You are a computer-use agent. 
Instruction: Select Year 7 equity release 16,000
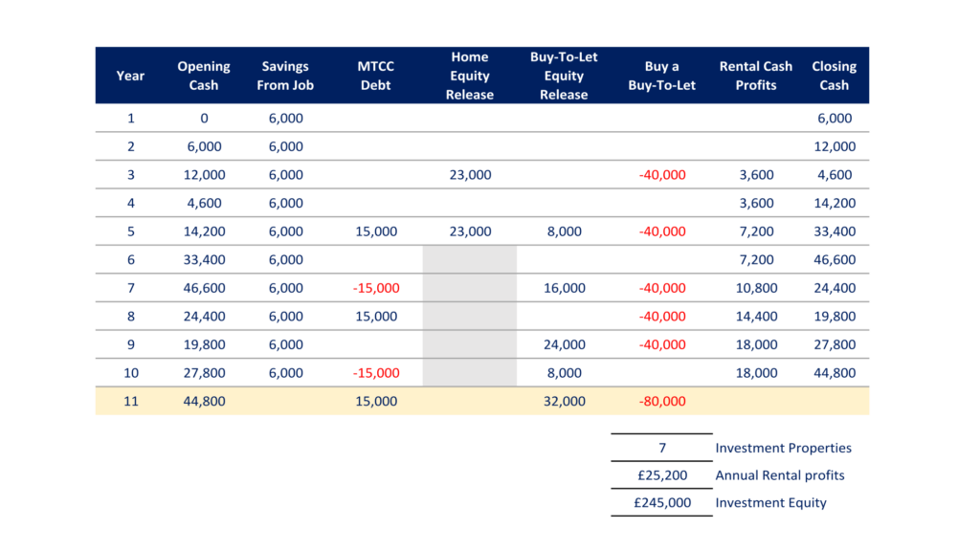(565, 288)
